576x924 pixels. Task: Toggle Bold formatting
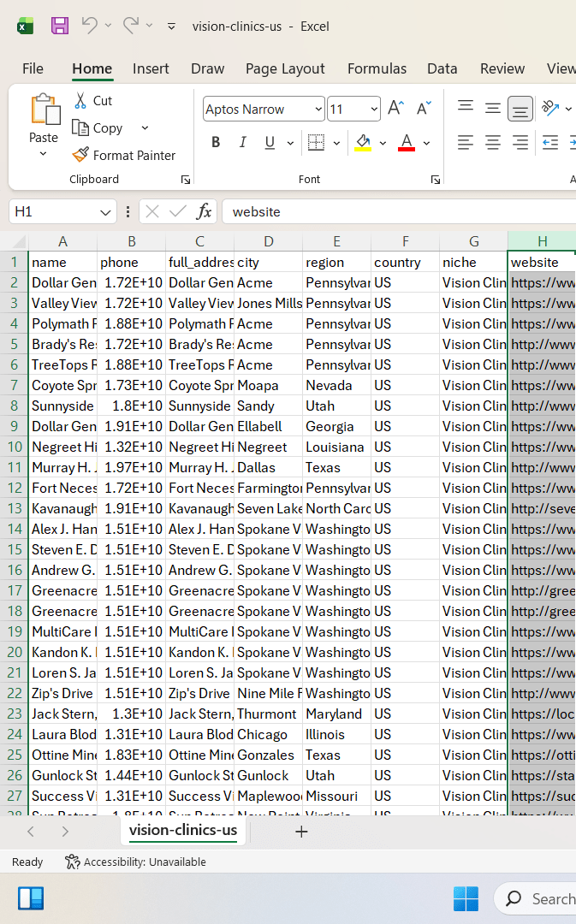coord(216,142)
